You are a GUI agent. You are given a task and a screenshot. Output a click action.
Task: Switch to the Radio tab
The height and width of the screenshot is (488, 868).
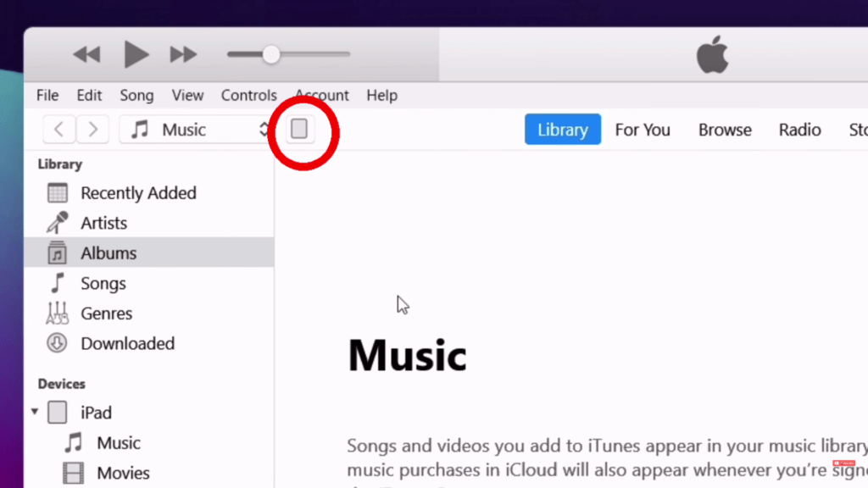pos(799,130)
